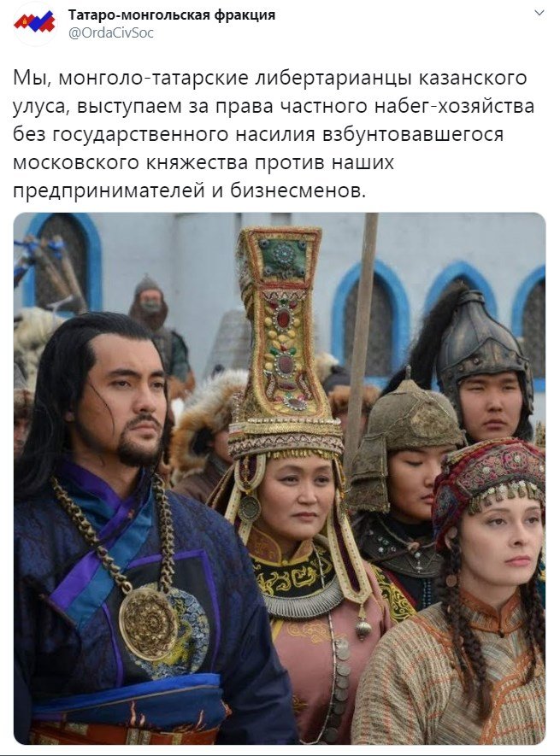This screenshot has height=756, width=560.
Task: Click the word бизнесменов ending the tweet
Action: [298, 190]
